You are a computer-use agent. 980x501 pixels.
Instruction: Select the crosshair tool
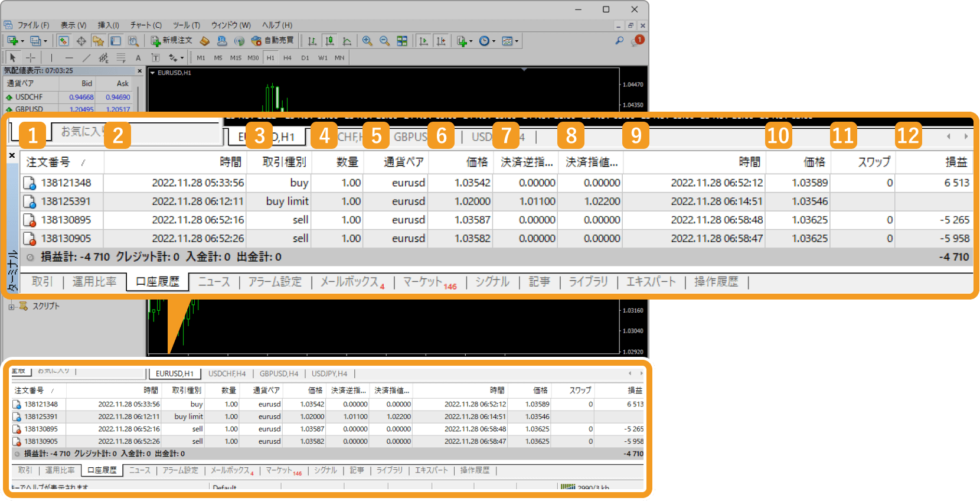pyautogui.click(x=31, y=57)
